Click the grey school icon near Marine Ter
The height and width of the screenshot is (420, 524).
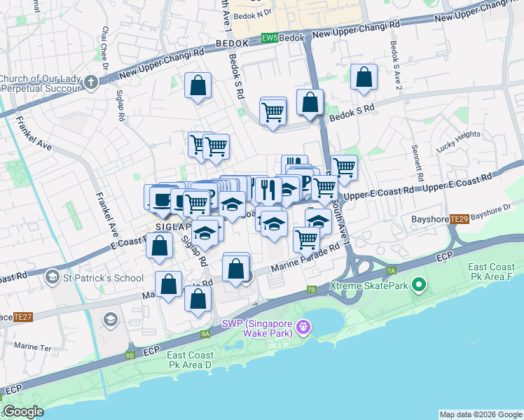pyautogui.click(x=110, y=320)
